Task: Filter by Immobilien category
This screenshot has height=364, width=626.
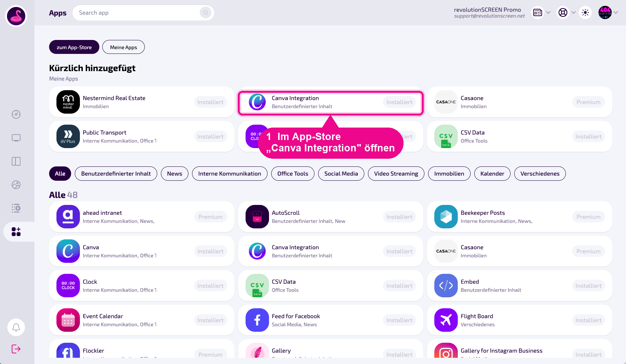Action: [449, 173]
